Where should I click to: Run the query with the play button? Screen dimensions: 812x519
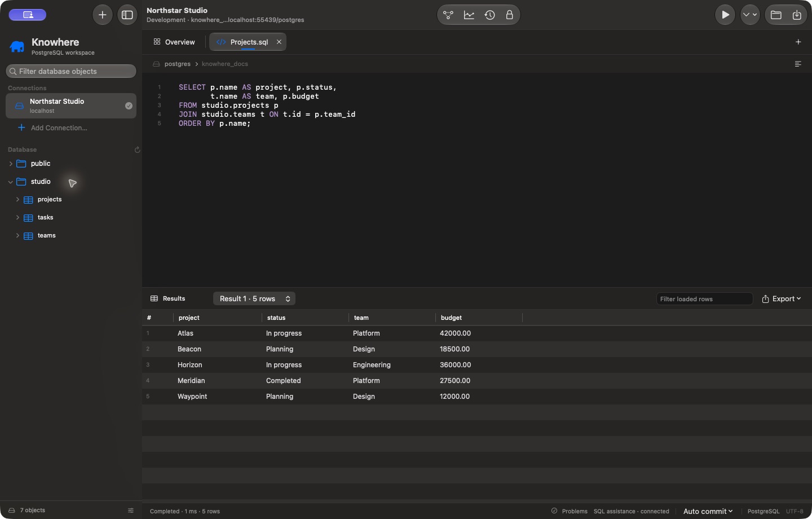point(725,15)
